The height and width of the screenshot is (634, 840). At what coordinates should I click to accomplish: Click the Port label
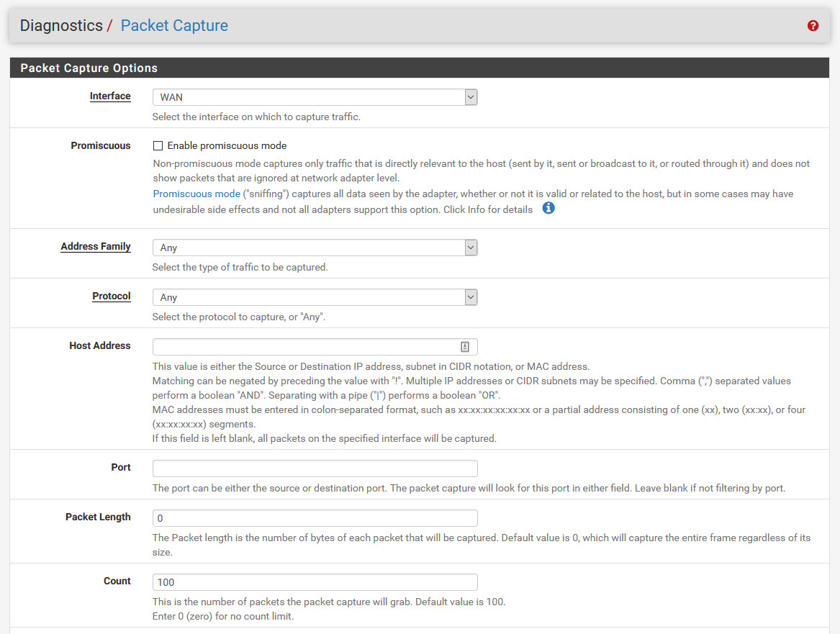(x=121, y=467)
